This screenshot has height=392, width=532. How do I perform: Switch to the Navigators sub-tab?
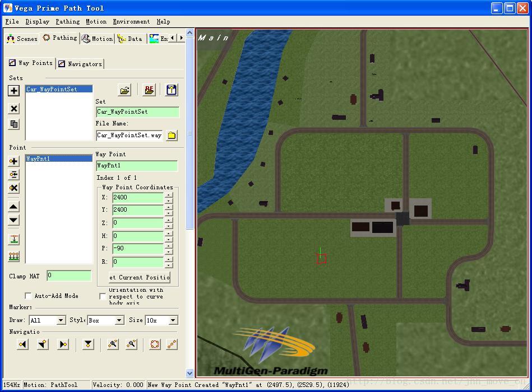[x=80, y=64]
